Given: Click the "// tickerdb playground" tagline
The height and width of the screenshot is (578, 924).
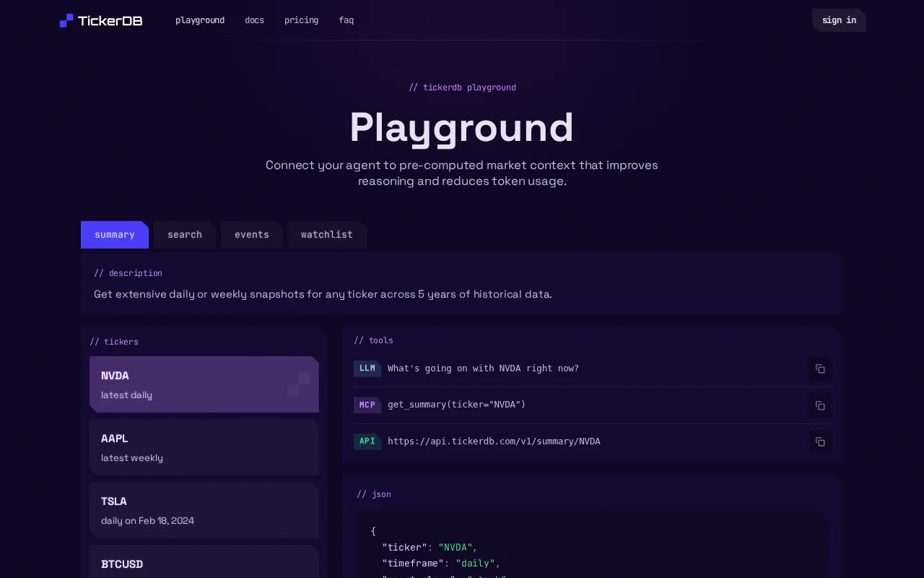Looking at the screenshot, I should pyautogui.click(x=462, y=87).
